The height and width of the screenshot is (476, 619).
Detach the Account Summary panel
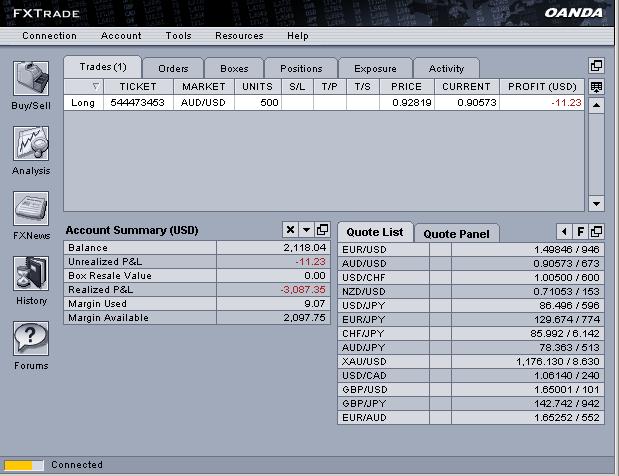click(322, 230)
